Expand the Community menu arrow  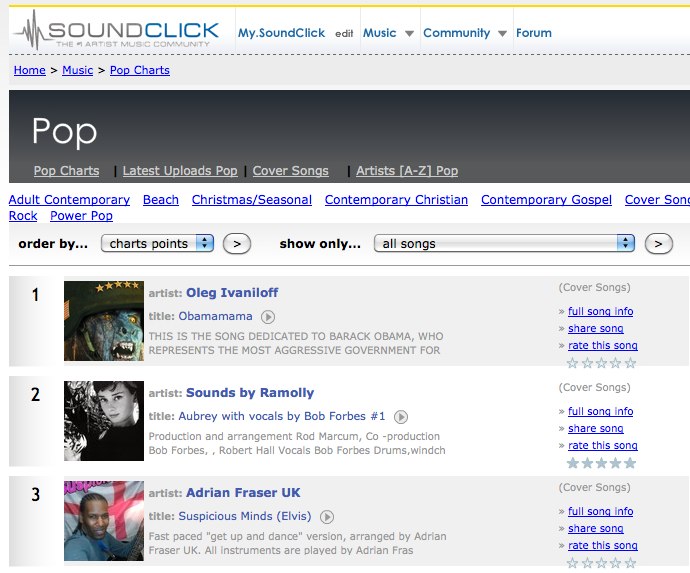(x=502, y=33)
